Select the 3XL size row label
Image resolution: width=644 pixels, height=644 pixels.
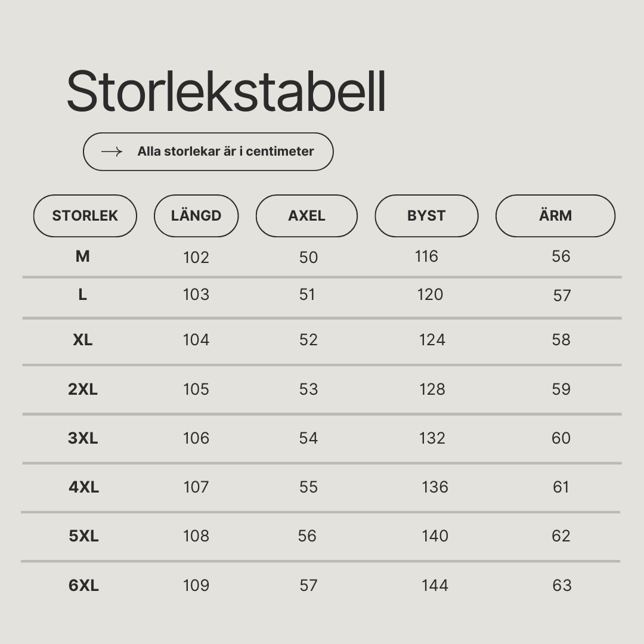tap(83, 438)
